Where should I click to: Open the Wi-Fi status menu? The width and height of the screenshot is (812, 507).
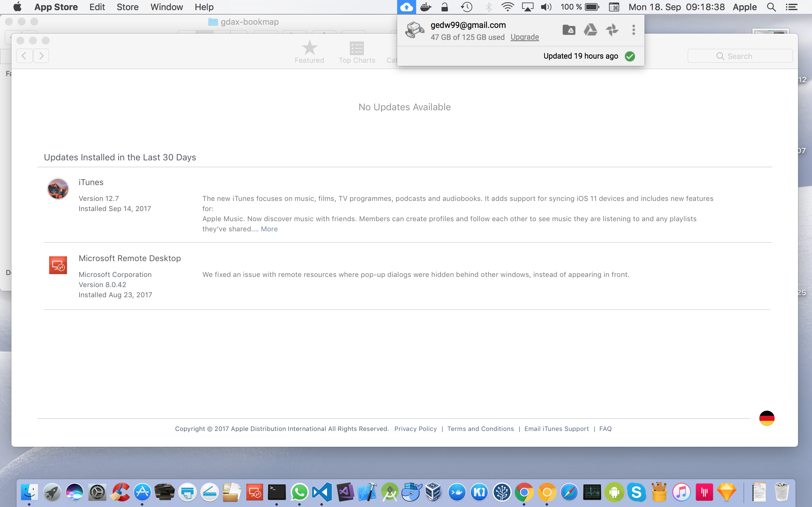point(507,7)
